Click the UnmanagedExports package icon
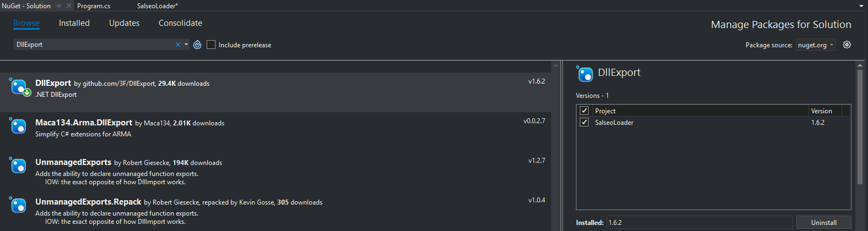This screenshot has height=231, width=868. 18,166
